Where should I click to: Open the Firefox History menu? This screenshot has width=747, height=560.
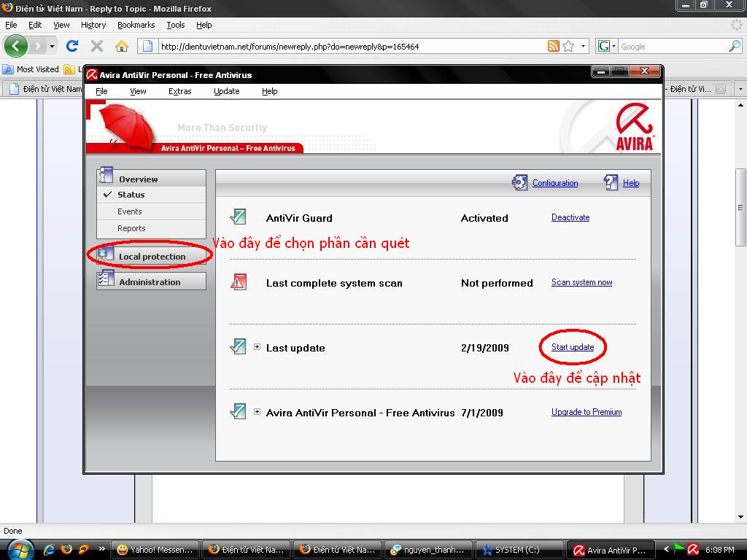coord(93,26)
